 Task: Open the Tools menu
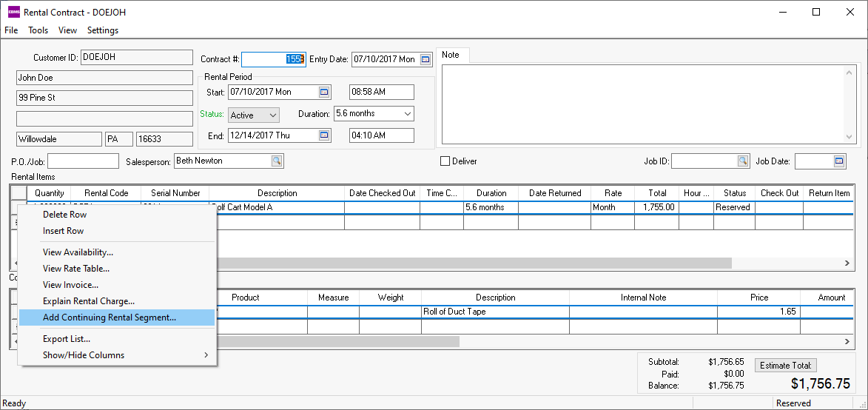coord(38,30)
